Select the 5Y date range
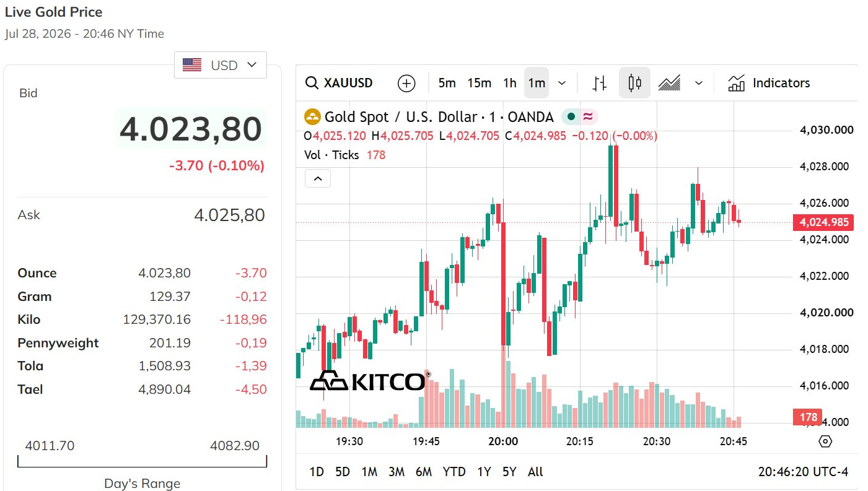This screenshot has width=868, height=491. (x=509, y=472)
